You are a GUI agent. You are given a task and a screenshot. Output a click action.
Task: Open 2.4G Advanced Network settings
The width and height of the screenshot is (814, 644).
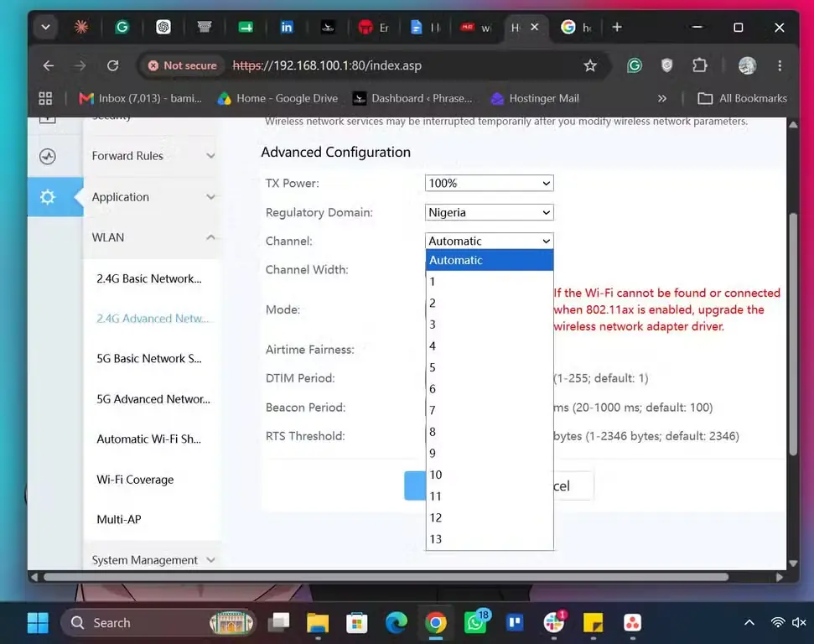152,319
